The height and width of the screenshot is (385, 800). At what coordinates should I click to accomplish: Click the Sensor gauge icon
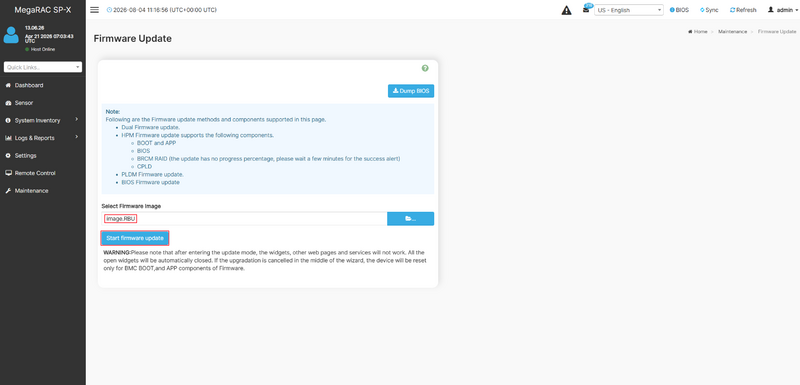pos(8,103)
